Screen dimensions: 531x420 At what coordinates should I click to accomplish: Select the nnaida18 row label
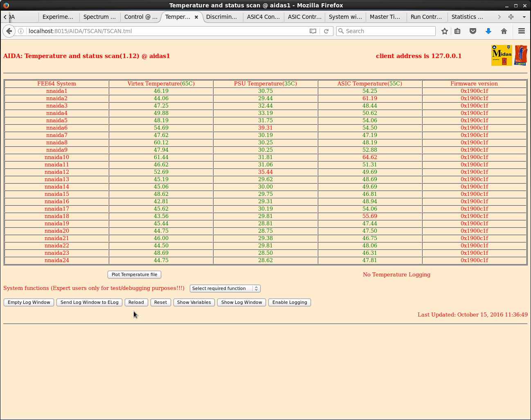pyautogui.click(x=57, y=216)
